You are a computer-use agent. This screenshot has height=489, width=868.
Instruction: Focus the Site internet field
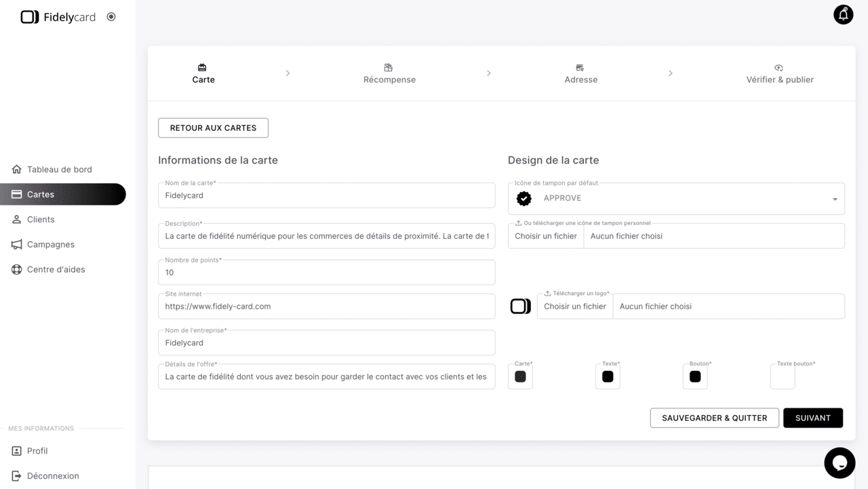327,307
